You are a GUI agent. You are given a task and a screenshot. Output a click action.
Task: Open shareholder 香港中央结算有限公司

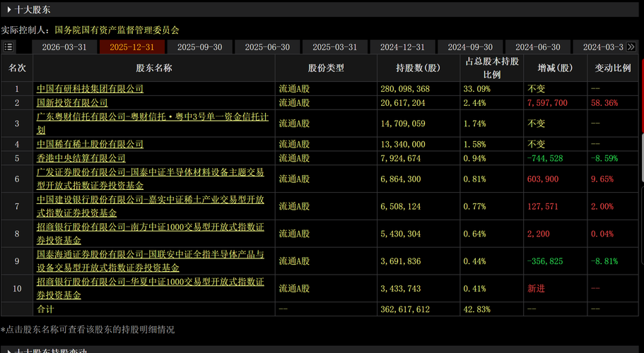tap(81, 158)
